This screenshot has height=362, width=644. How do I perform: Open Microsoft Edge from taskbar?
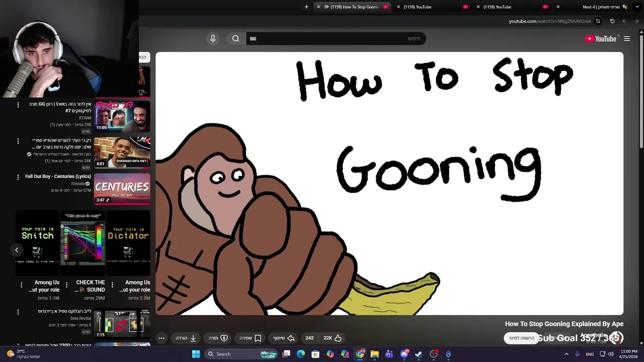point(301,354)
